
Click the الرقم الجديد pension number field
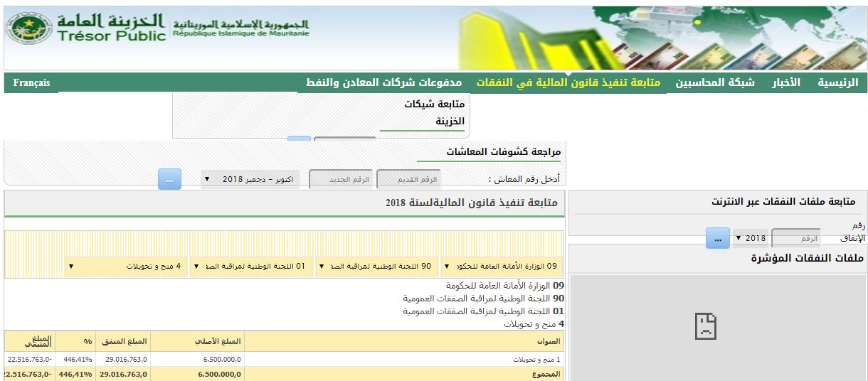pyautogui.click(x=341, y=179)
